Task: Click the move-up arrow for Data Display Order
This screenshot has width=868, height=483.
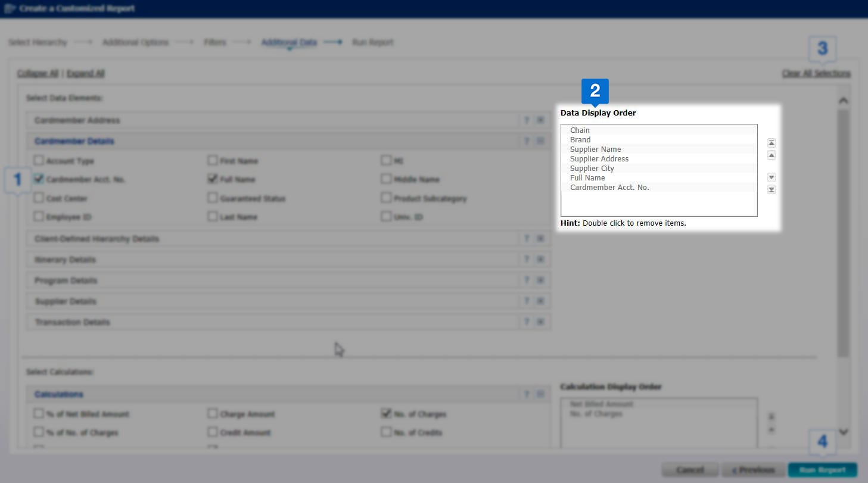Action: coord(771,155)
